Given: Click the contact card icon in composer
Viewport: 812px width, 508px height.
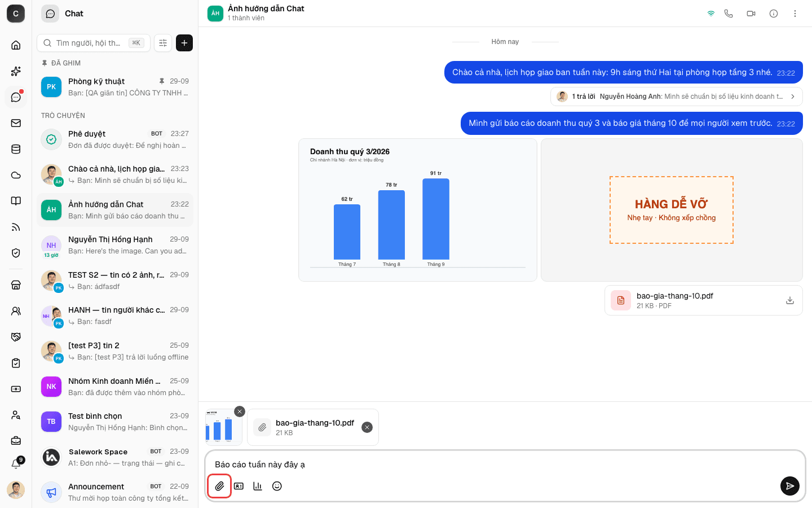Looking at the screenshot, I should [239, 486].
